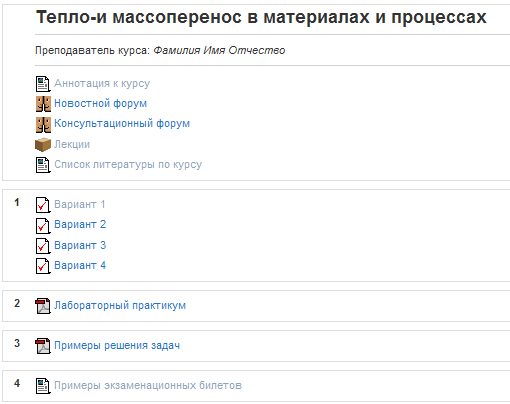Click the forum icon next to Консультационный форум

point(43,124)
